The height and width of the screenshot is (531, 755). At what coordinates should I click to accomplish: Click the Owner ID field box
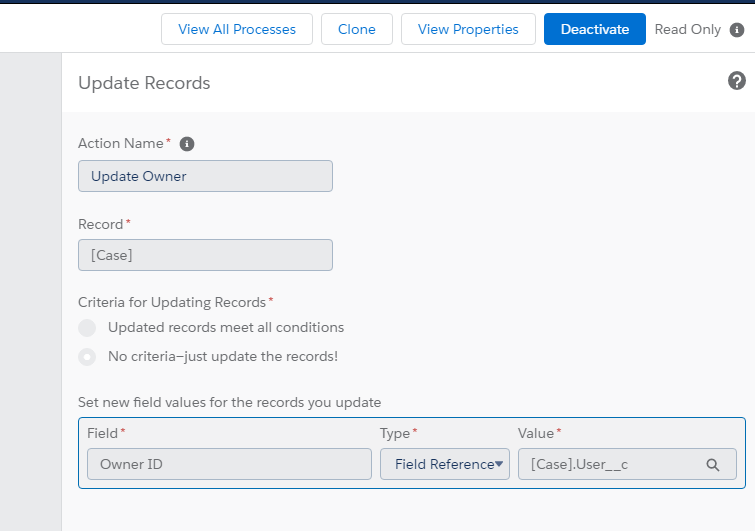[x=229, y=464]
